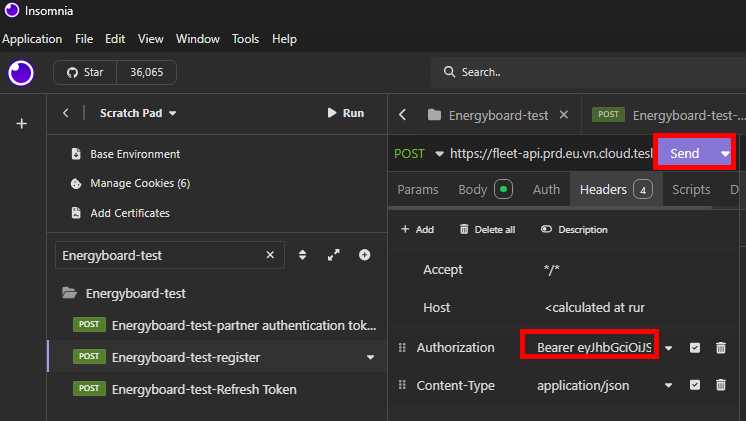746x421 pixels.
Task: Click the plus icon in left sidebar
Action: click(22, 124)
